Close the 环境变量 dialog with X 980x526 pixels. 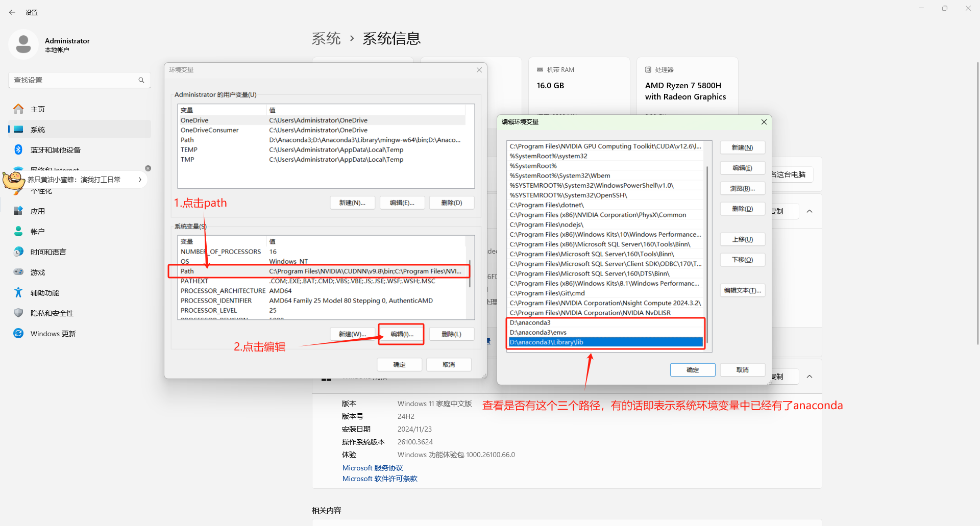click(479, 70)
